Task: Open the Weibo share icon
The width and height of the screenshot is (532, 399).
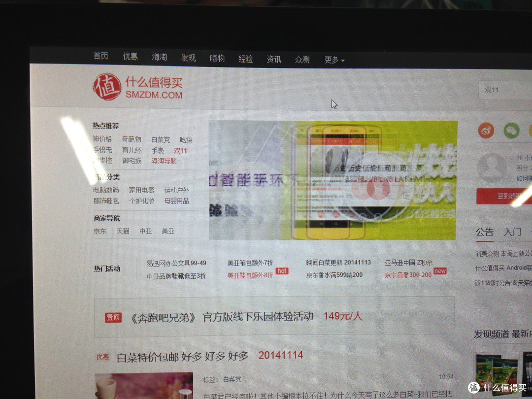Action: click(486, 131)
